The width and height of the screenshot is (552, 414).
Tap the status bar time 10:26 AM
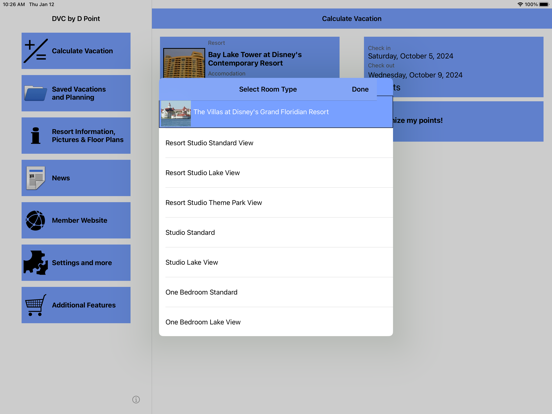(x=14, y=4)
